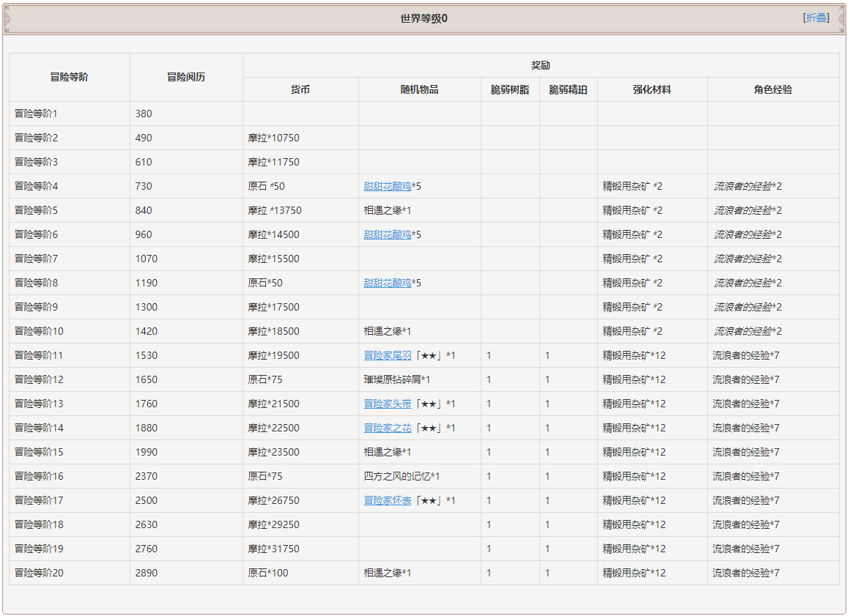Screen dimensions: 850x616
Task: Select the 冒险等阶13 row label
Action: point(39,404)
